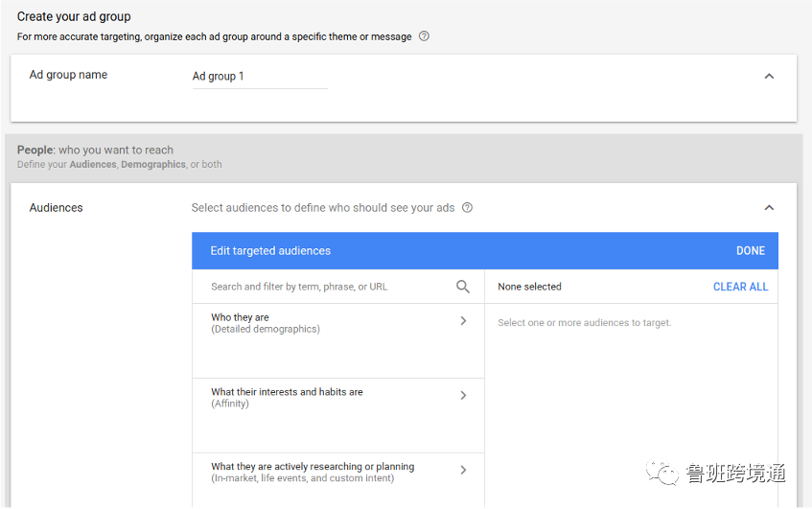
Task: Open What their interests and habits are
Action: tap(287, 397)
